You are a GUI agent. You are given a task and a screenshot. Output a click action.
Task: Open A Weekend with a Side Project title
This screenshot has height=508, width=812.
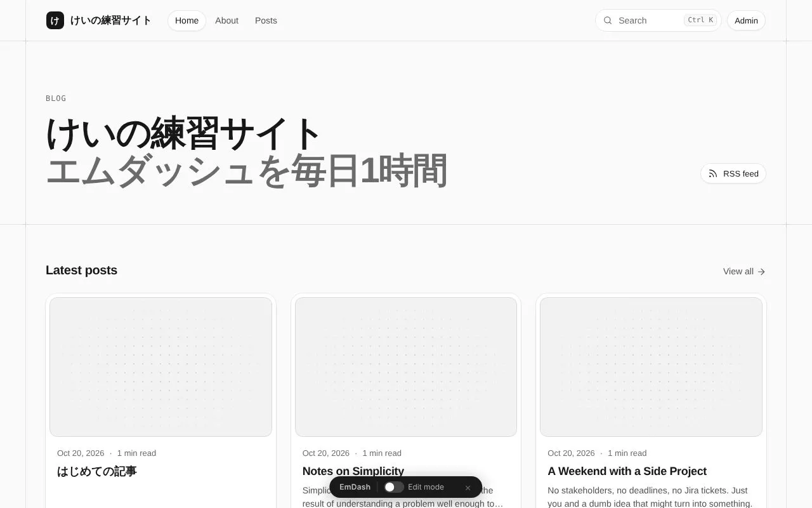pyautogui.click(x=627, y=471)
